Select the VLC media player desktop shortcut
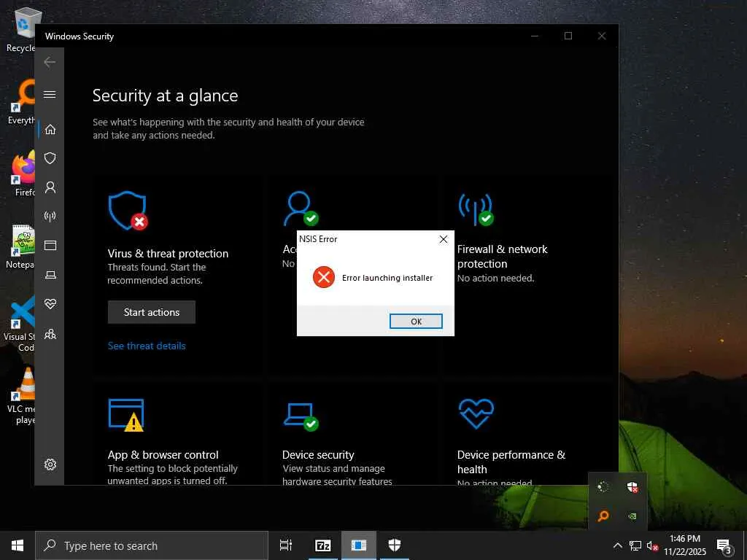The width and height of the screenshot is (747, 560). point(21,396)
